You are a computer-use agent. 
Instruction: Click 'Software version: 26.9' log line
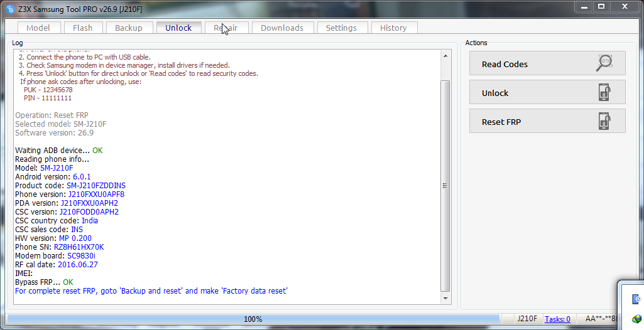pos(54,133)
